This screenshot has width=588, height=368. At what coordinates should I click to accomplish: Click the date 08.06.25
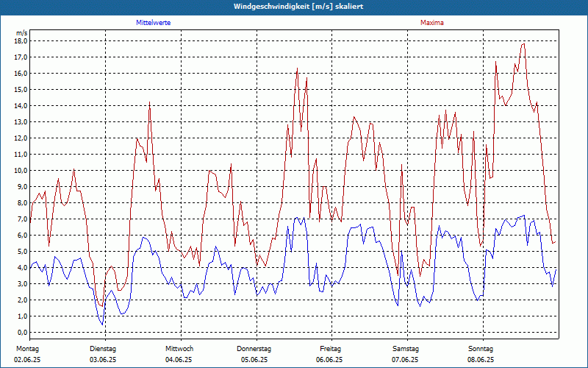[x=481, y=360]
